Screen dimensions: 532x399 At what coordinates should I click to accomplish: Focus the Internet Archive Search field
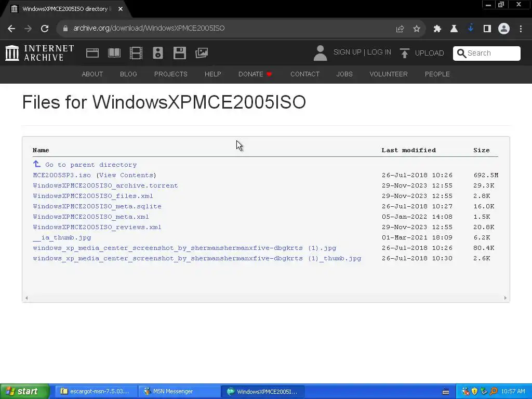pos(486,54)
